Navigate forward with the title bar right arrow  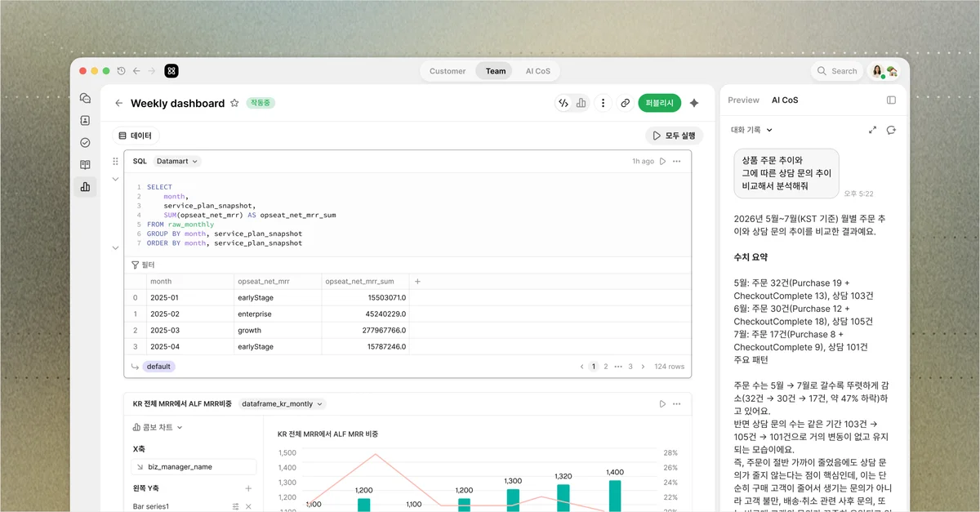(152, 71)
